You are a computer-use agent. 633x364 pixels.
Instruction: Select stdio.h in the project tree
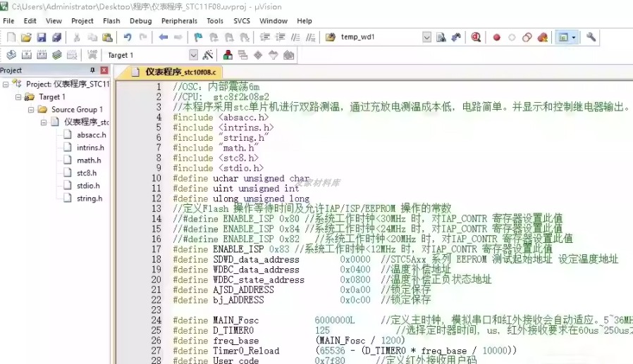[x=88, y=186]
